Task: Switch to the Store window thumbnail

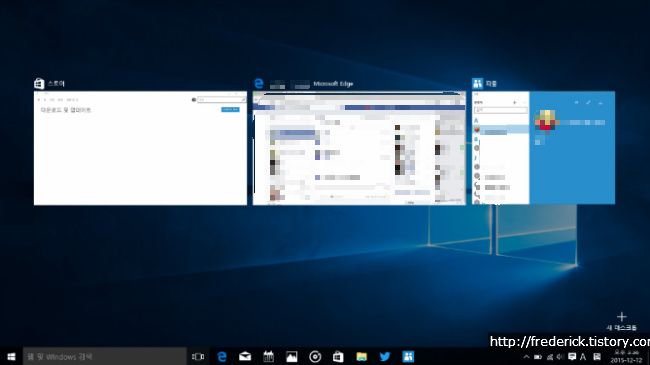Action: click(140, 148)
